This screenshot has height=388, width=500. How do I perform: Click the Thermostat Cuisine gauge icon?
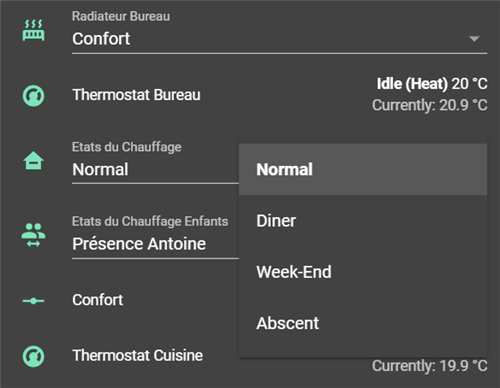coord(33,356)
